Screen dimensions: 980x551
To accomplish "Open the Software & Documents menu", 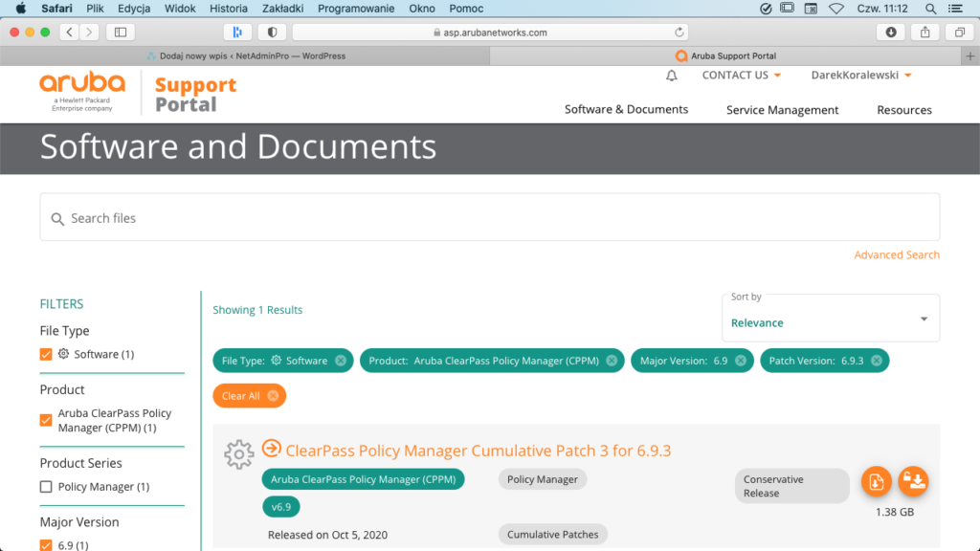I will coord(626,110).
